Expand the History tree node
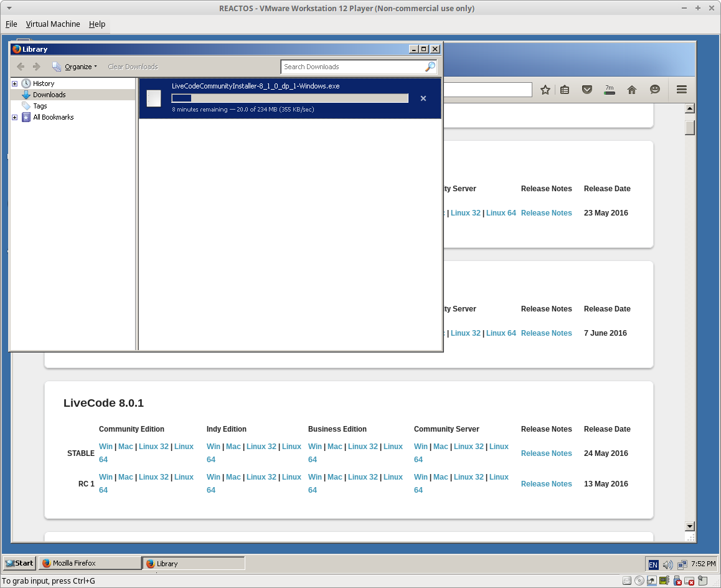721x588 pixels. pyautogui.click(x=15, y=83)
